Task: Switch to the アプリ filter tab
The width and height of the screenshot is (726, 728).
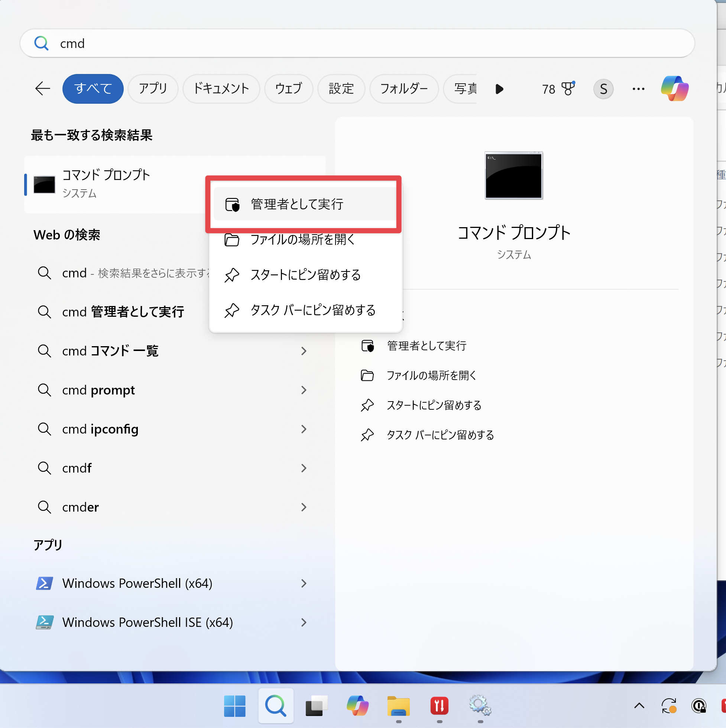Action: click(152, 88)
